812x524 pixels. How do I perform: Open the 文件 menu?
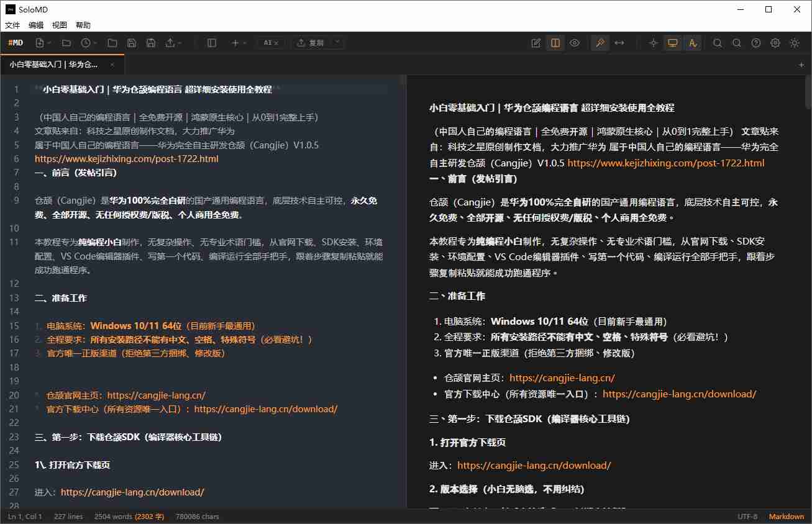[x=12, y=25]
